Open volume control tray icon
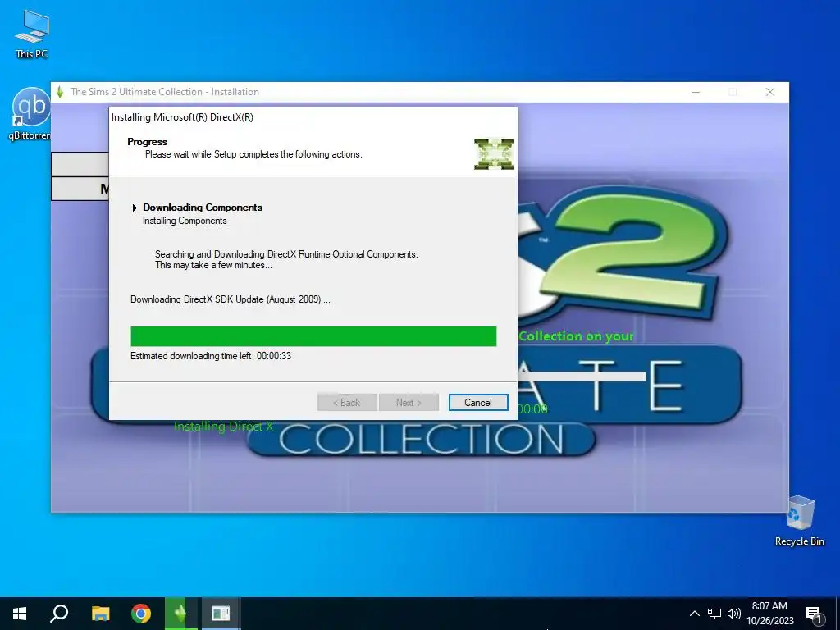The width and height of the screenshot is (840, 630). [x=733, y=614]
